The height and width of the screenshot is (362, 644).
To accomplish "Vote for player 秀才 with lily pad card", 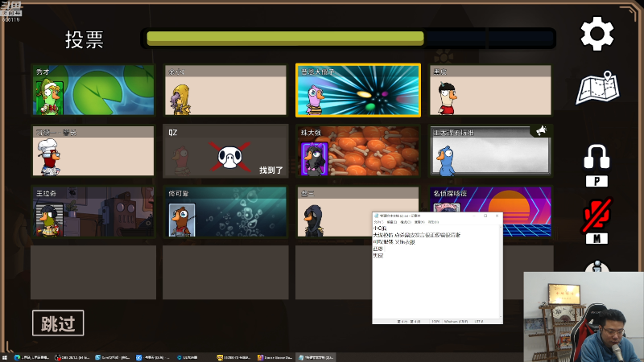I will coord(93,90).
